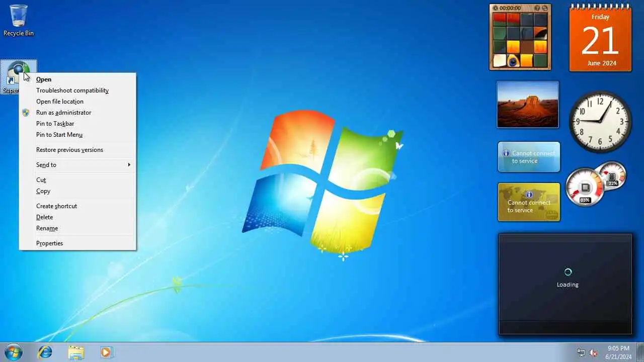Choose Copy from the context menu
Image resolution: width=644 pixels, height=362 pixels.
(x=78, y=191)
